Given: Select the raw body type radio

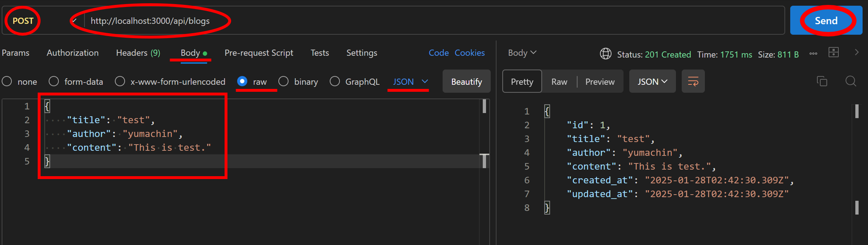Looking at the screenshot, I should pos(242,82).
